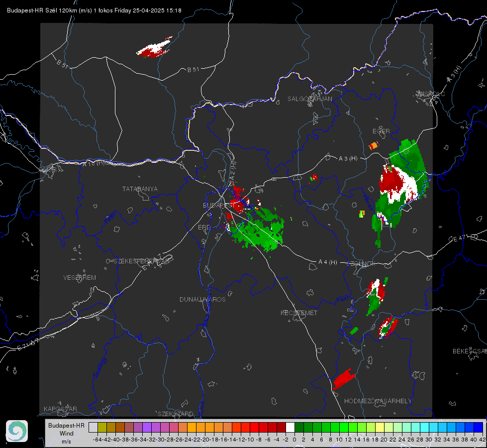Click the 'A 2 (H)' road label
The image size is (487, 448).
233,172
